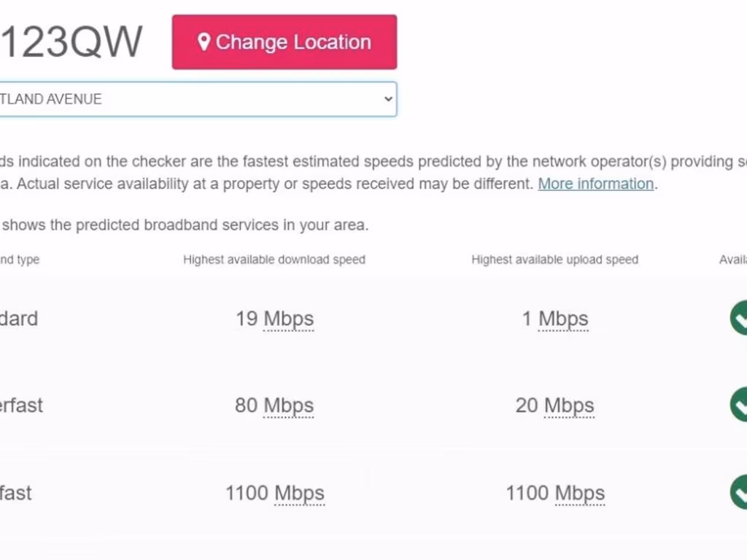
Task: Click the Mbps abbreviation beside the 80 download speed
Action: click(289, 405)
